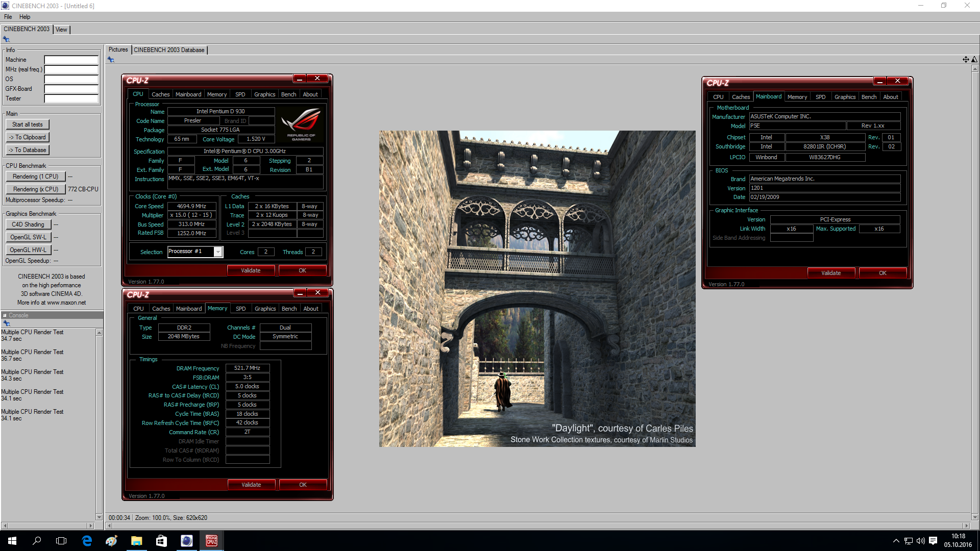Open Bench tab in top-left CPU-Z window

289,94
